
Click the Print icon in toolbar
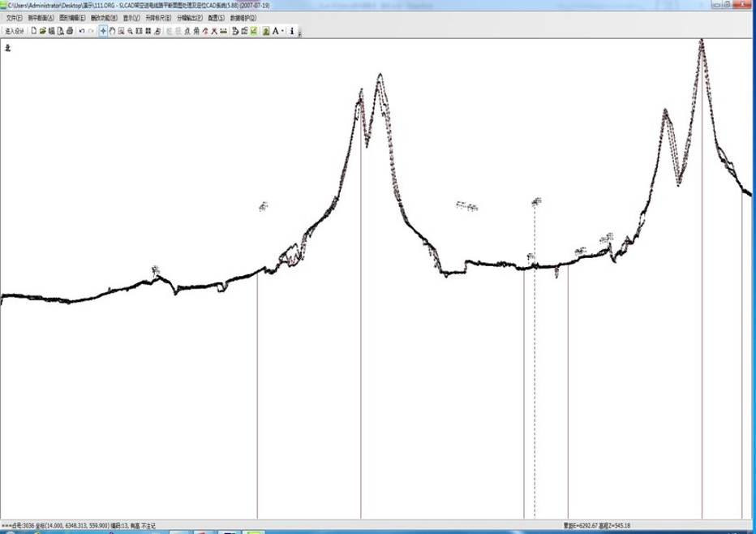[x=70, y=31]
